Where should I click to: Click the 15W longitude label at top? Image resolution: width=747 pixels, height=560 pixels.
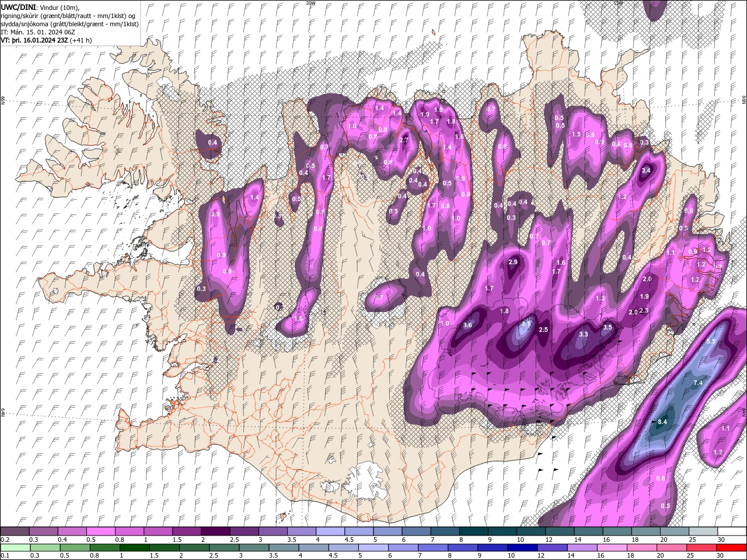point(619,3)
